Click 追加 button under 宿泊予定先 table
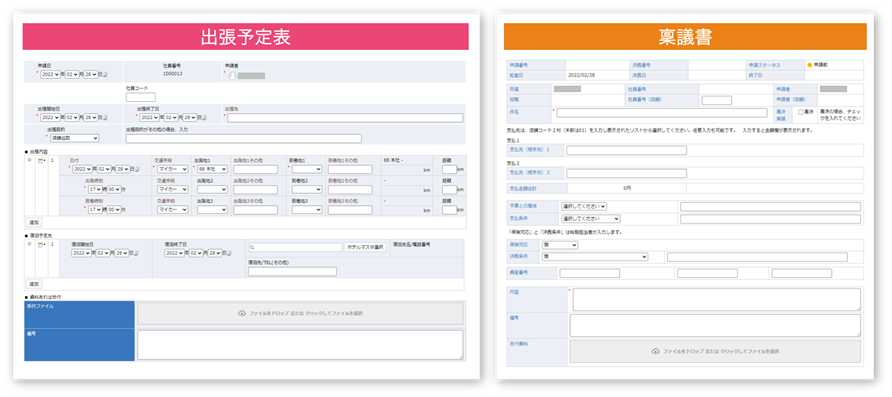 (34, 283)
